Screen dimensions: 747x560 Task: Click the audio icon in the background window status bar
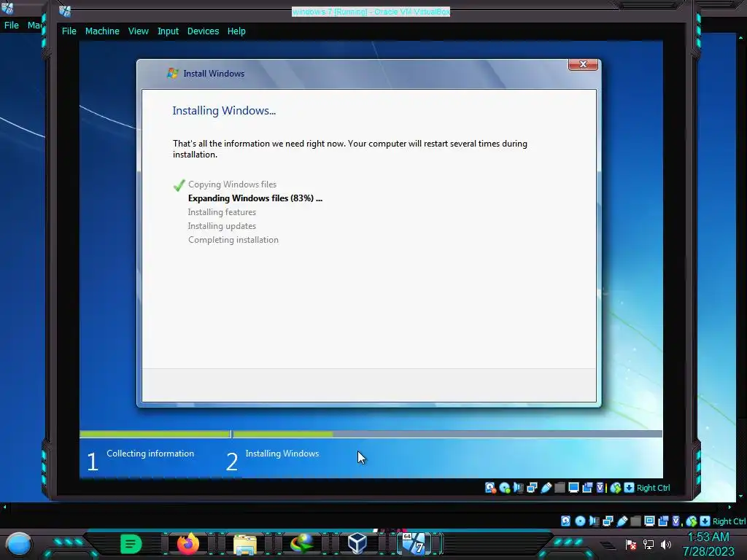pos(594,521)
